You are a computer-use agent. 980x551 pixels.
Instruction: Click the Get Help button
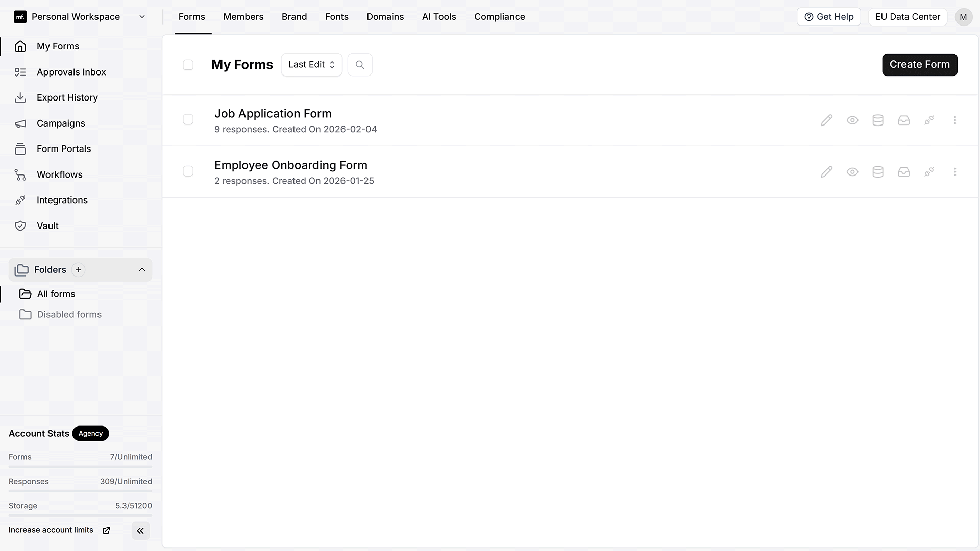pyautogui.click(x=829, y=17)
